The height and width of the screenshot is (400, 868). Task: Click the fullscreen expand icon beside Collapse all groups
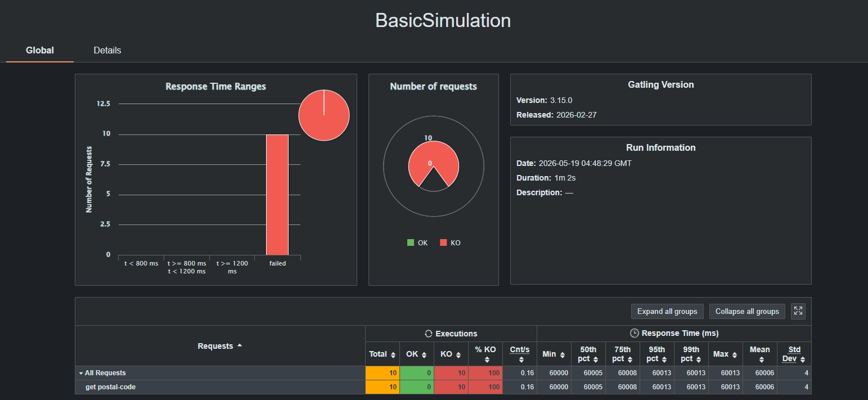click(798, 311)
